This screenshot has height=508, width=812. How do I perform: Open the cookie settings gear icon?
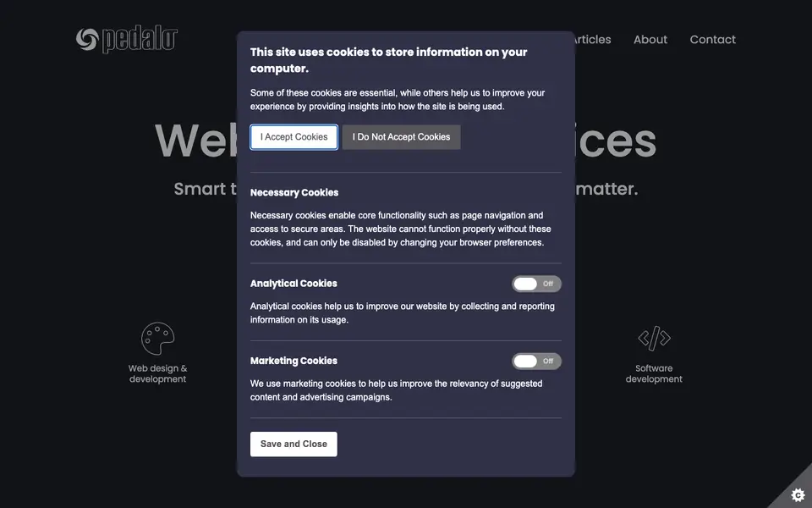point(798,494)
